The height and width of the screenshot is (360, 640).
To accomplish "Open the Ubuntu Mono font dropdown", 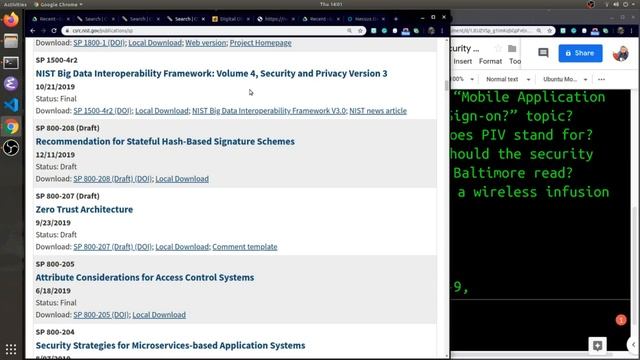I will click(x=566, y=79).
